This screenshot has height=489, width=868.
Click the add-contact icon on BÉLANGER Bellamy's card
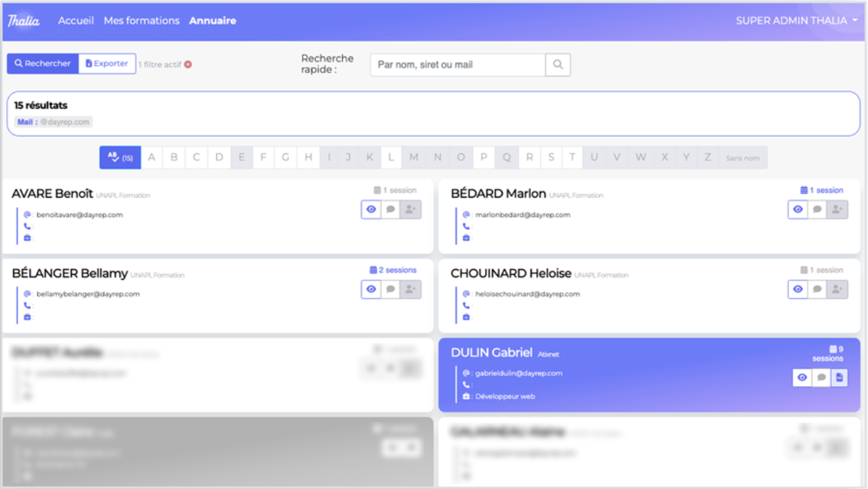pos(410,289)
